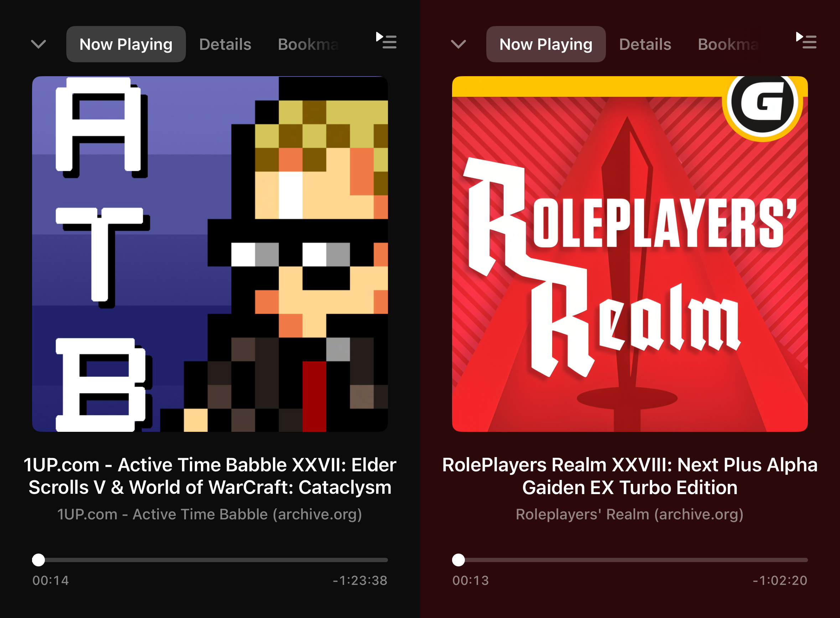
Task: Collapse the right red player with the chevron
Action: point(458,44)
